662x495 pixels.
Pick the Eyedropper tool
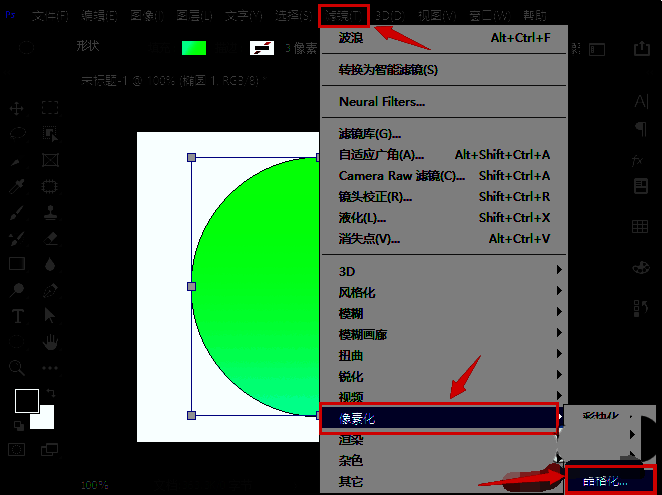tap(17, 186)
